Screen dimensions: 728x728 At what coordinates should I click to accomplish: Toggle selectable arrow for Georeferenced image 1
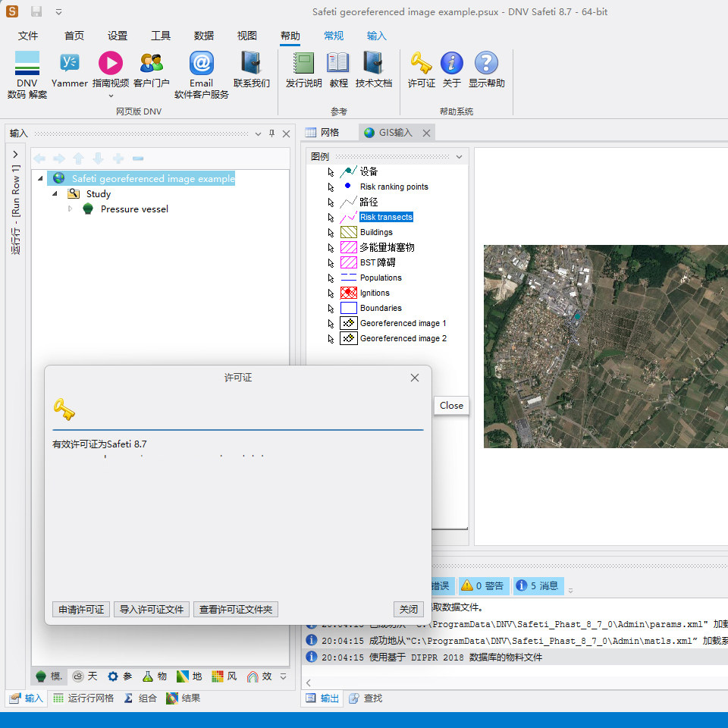tap(331, 324)
